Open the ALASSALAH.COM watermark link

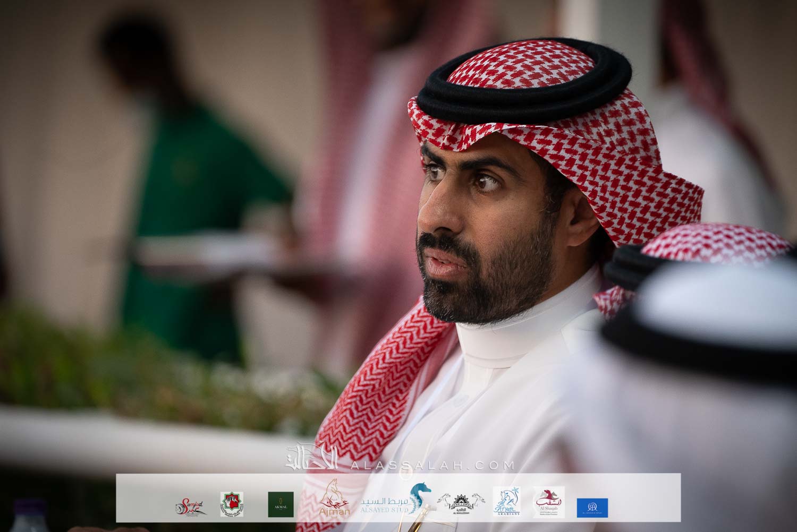point(433,465)
